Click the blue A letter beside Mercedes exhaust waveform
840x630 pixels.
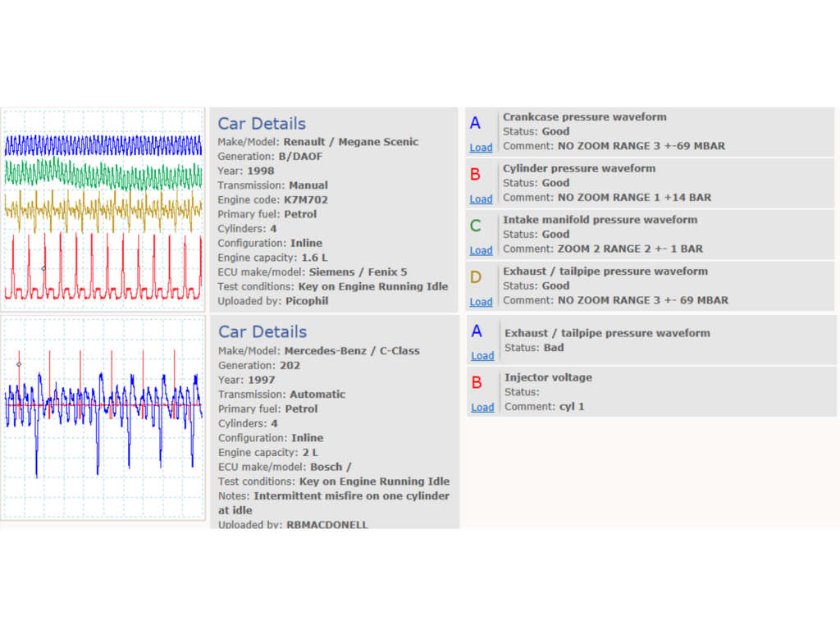477,331
